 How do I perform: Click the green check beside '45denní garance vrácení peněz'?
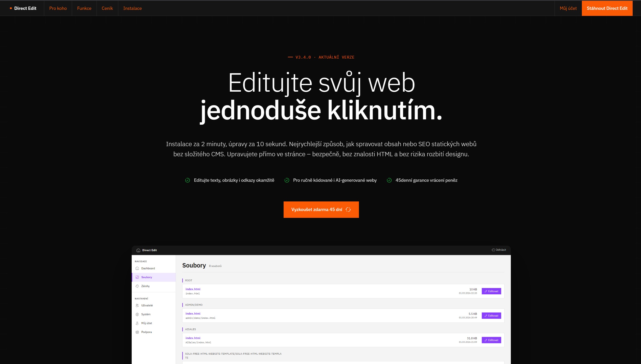[389, 180]
